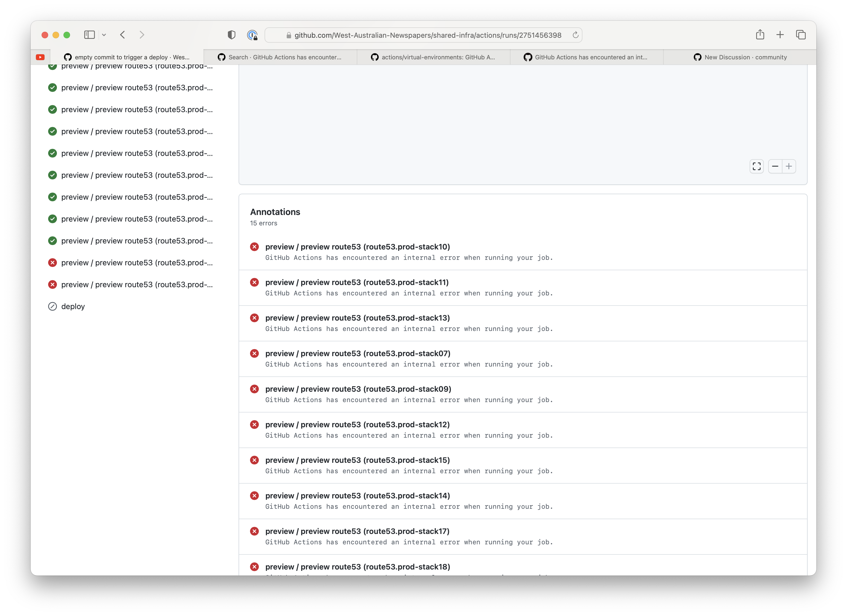
Task: Select the skipped deploy job in the sidebar
Action: (73, 306)
